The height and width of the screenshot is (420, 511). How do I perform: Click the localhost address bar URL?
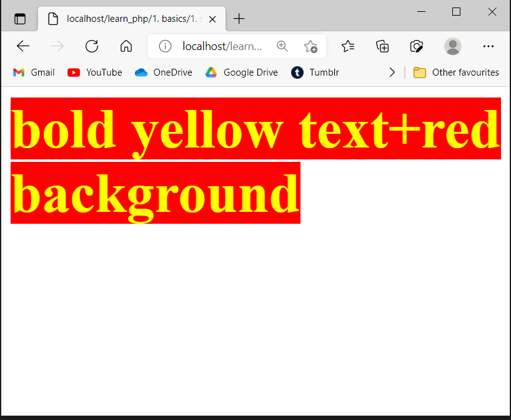222,46
